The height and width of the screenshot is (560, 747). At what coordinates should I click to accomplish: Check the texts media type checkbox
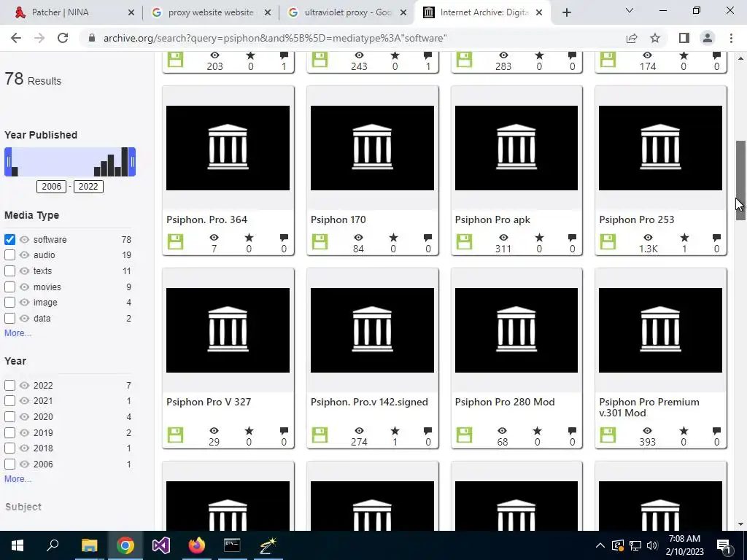point(9,271)
